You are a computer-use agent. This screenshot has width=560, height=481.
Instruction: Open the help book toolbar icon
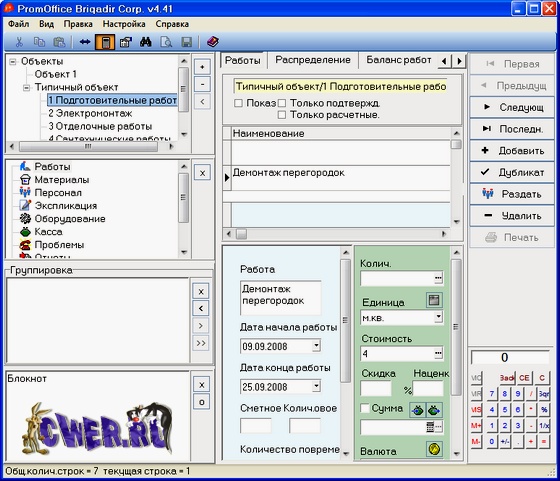(x=213, y=42)
